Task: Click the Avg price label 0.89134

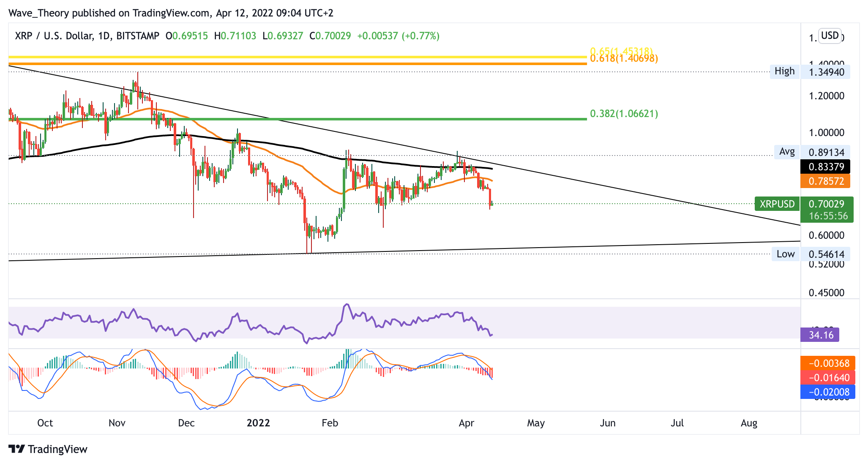Action: (826, 152)
